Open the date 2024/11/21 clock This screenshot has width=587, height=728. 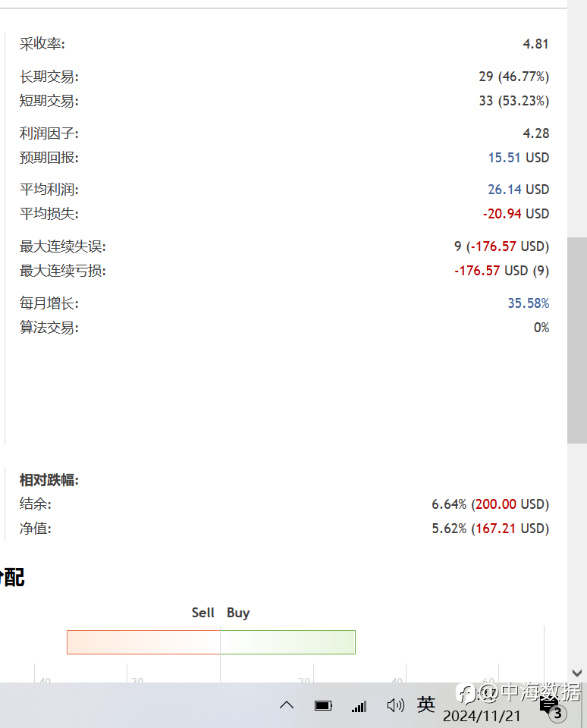coord(482,716)
